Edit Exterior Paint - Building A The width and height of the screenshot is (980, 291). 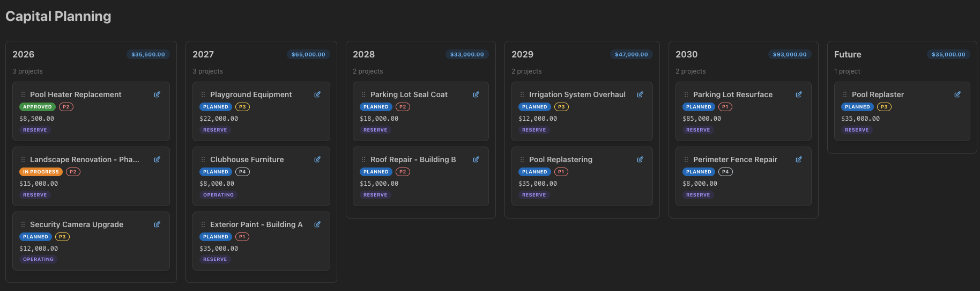coord(317,224)
